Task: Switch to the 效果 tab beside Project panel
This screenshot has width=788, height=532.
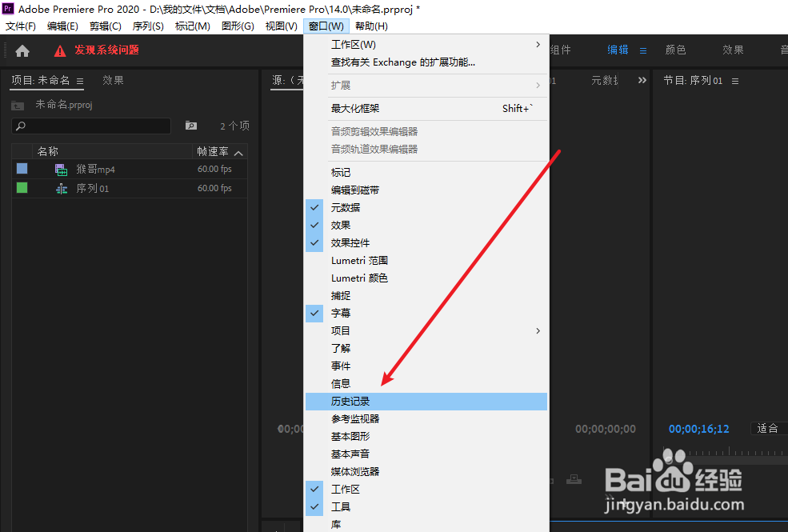Action: [x=113, y=80]
